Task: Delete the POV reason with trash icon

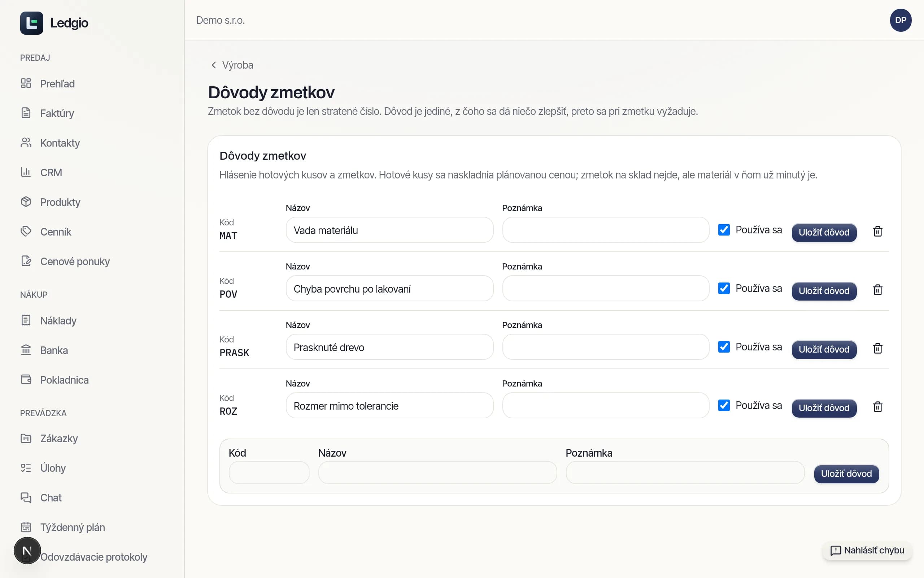Action: tap(877, 290)
